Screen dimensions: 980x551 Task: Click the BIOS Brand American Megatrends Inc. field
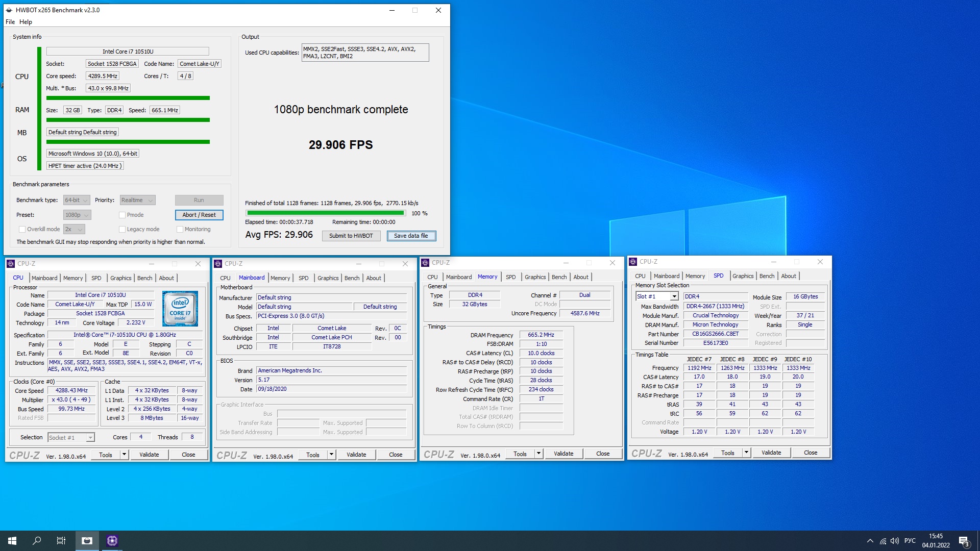[331, 371]
